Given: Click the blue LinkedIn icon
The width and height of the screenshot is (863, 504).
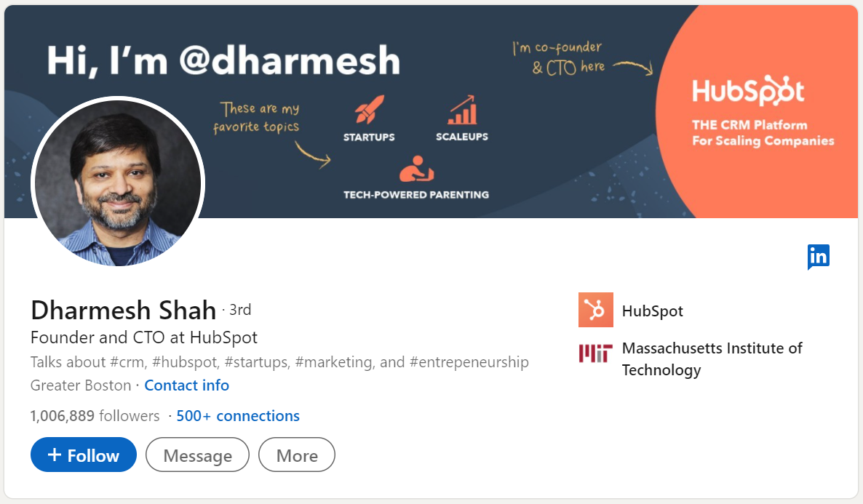Looking at the screenshot, I should coord(818,256).
